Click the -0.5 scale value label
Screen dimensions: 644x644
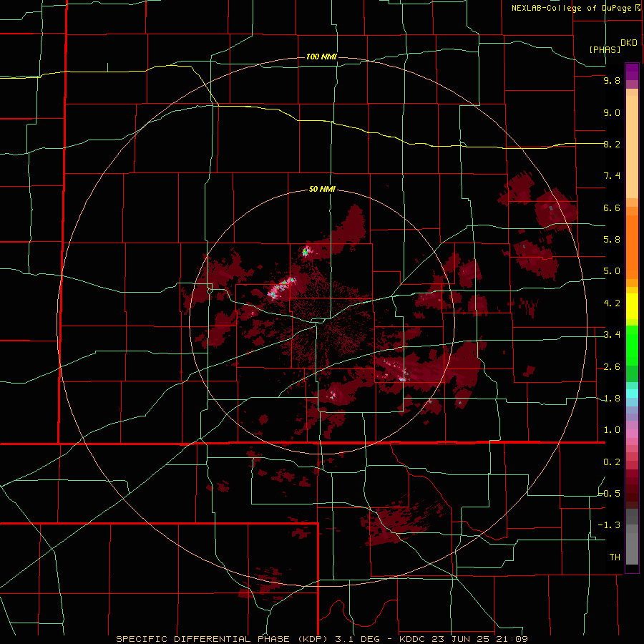pyautogui.click(x=610, y=494)
